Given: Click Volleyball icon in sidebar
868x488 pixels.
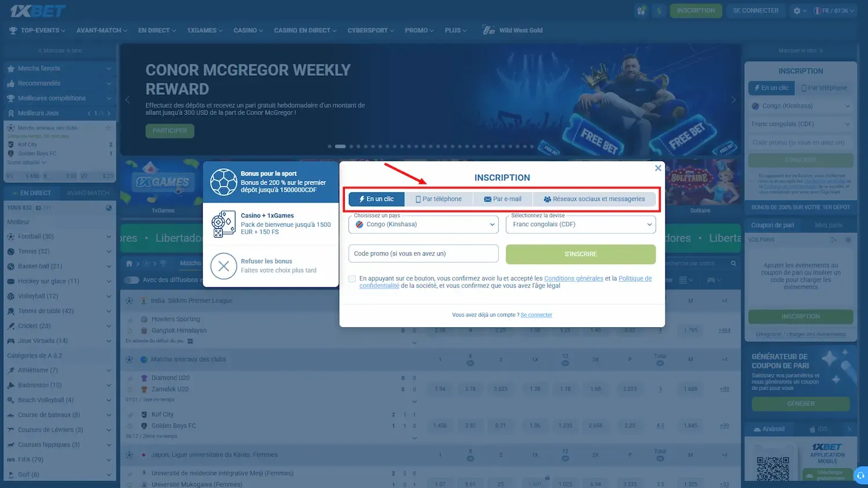Looking at the screenshot, I should pyautogui.click(x=11, y=296).
